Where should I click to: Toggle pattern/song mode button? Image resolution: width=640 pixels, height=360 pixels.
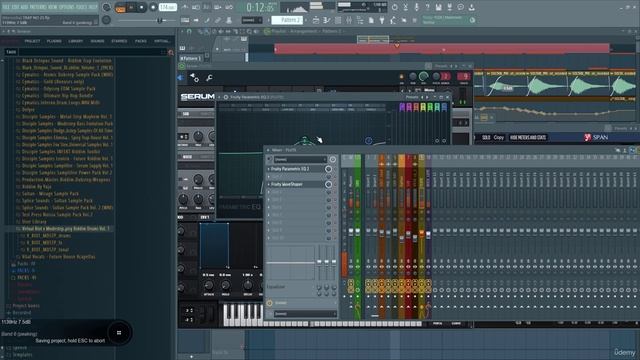pos(120,7)
